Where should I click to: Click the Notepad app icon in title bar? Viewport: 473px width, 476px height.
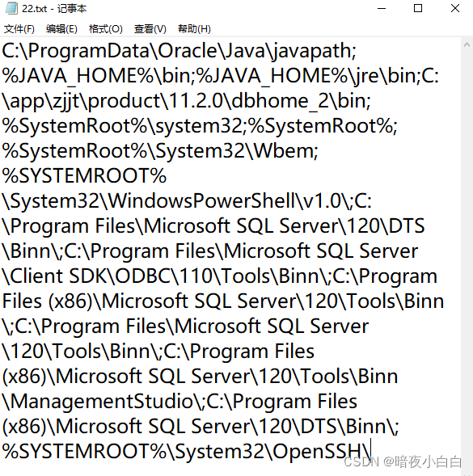tap(11, 8)
